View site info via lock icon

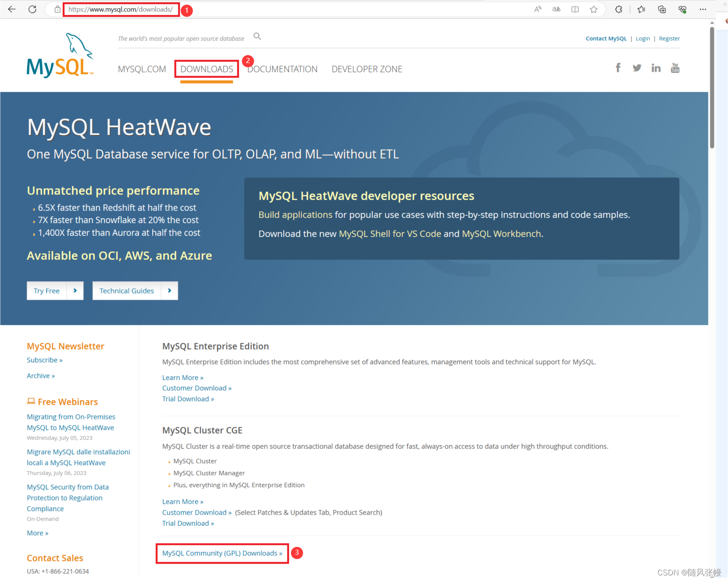click(x=57, y=9)
